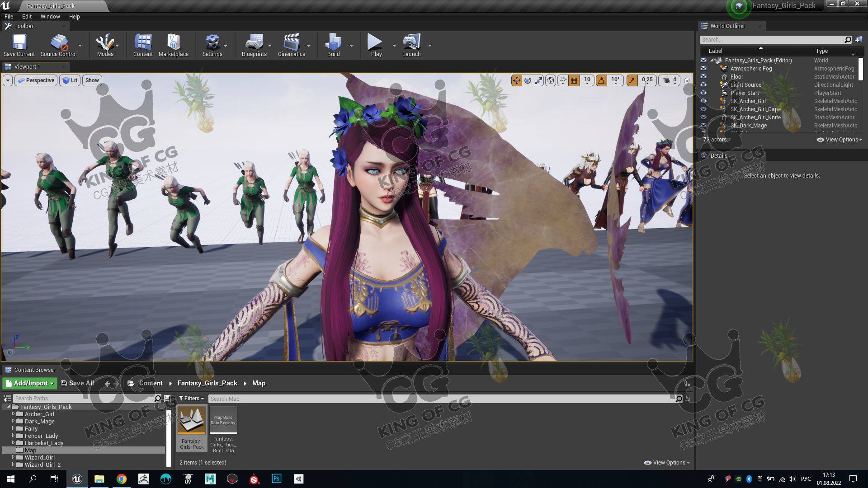Select the Fantasy_Girls_Pack map thumbnail

192,420
